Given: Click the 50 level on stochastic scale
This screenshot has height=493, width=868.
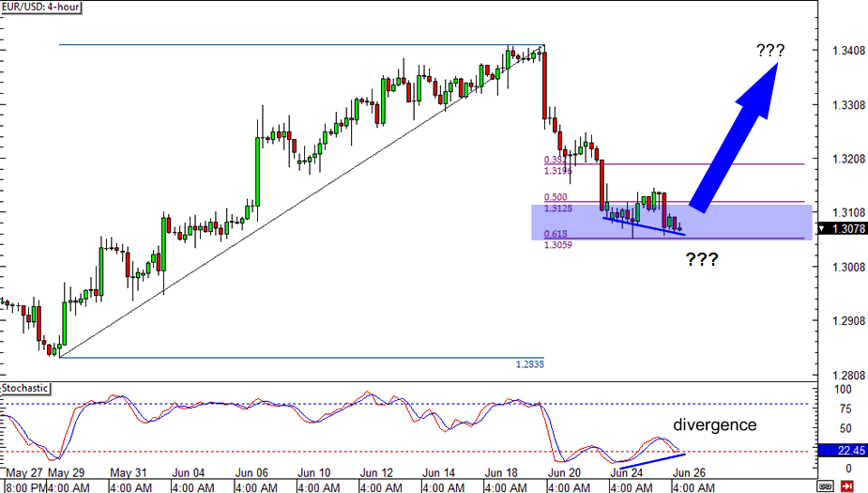Looking at the screenshot, I should 845,429.
